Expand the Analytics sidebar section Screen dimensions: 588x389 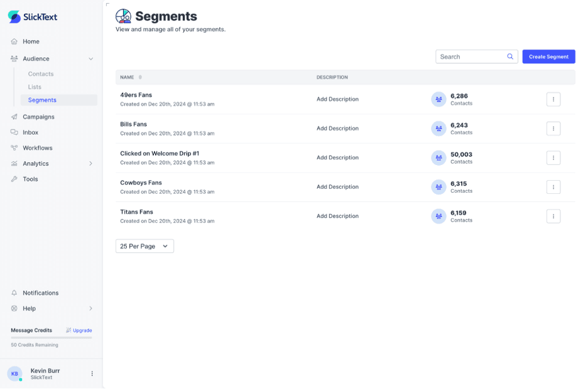coord(90,163)
